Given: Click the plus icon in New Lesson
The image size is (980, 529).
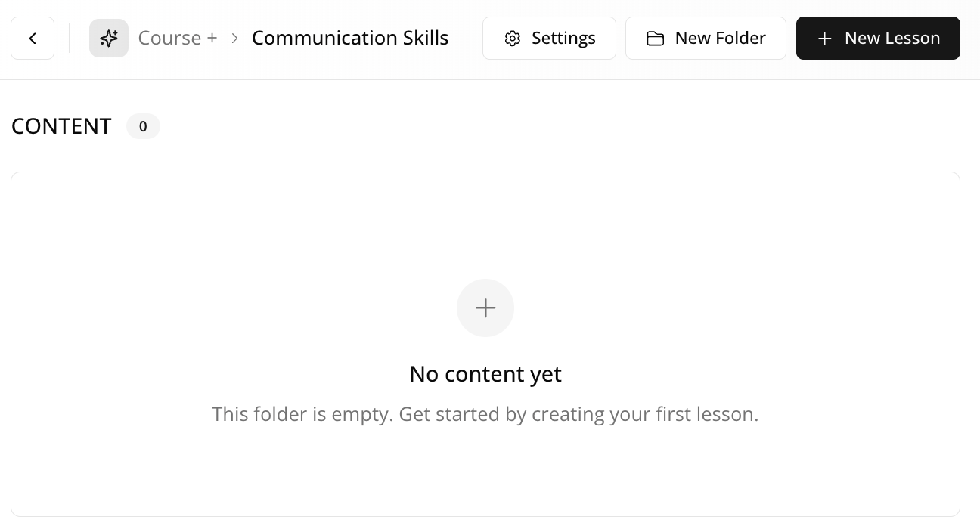Looking at the screenshot, I should tap(825, 39).
